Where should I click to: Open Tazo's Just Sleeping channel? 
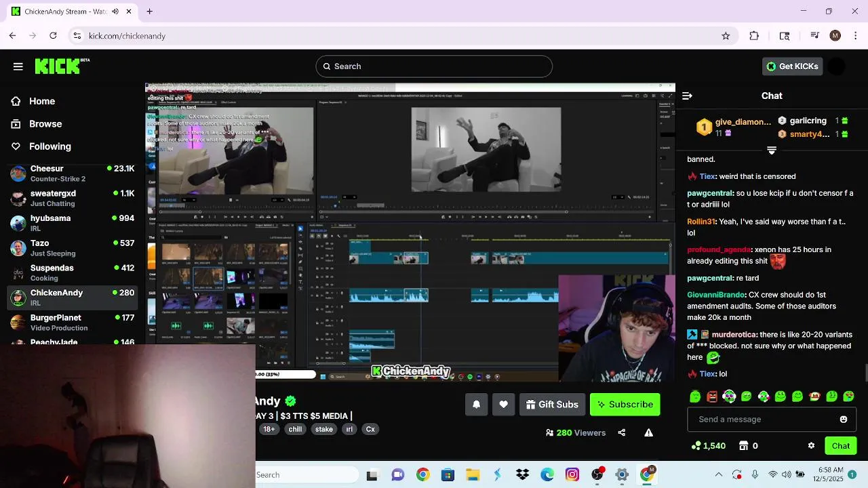pos(73,248)
